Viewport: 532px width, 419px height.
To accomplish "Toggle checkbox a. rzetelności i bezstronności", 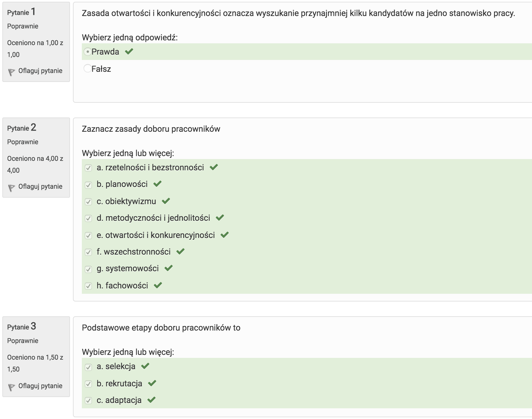I will pyautogui.click(x=88, y=168).
